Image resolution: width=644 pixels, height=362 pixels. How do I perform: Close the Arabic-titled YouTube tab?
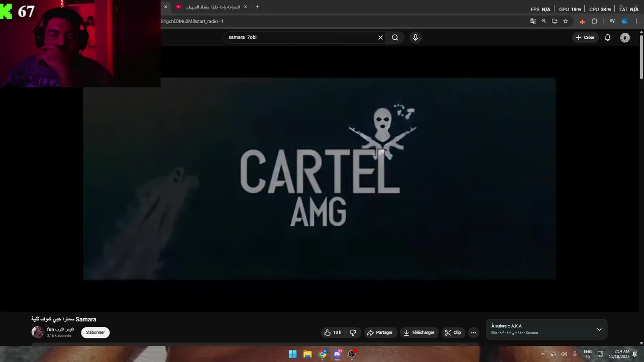tap(246, 7)
